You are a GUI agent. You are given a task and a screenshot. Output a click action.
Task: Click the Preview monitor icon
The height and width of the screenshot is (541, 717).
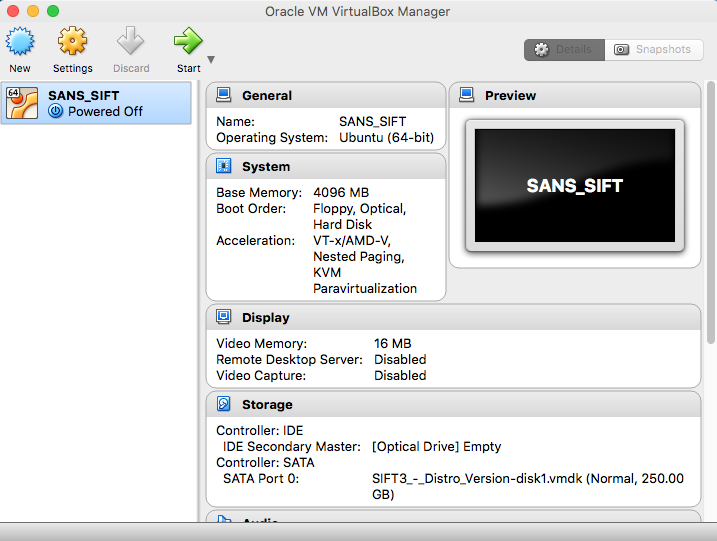[x=466, y=95]
